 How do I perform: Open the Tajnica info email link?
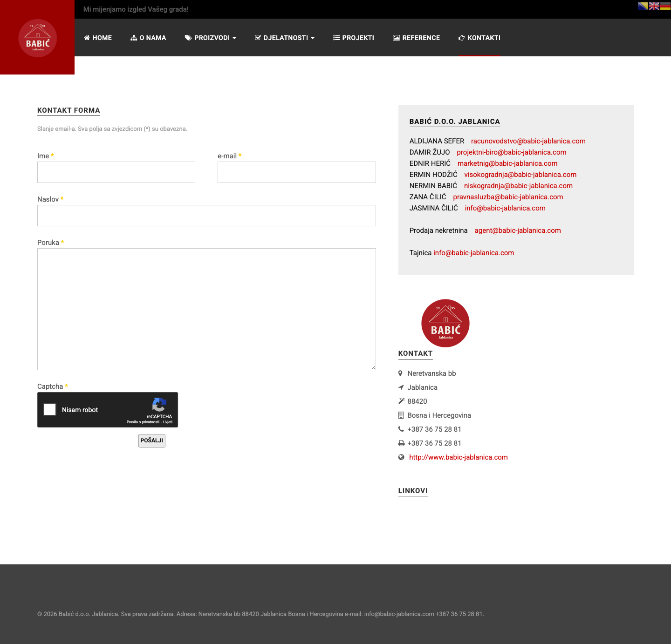click(x=473, y=253)
